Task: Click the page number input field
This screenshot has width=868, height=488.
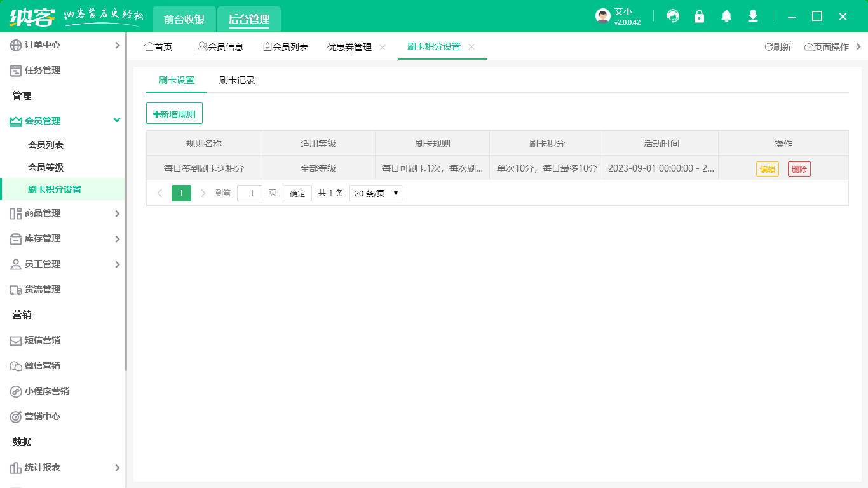Action: pyautogui.click(x=250, y=193)
